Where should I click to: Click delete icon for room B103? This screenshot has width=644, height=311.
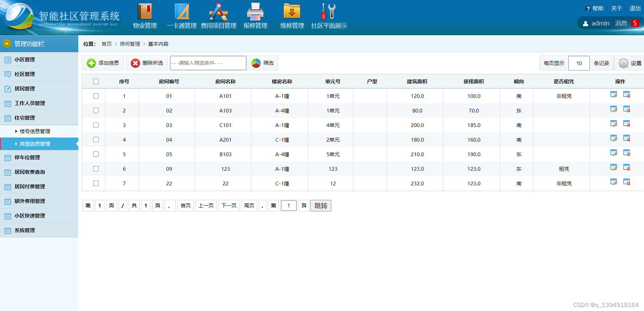(x=627, y=153)
